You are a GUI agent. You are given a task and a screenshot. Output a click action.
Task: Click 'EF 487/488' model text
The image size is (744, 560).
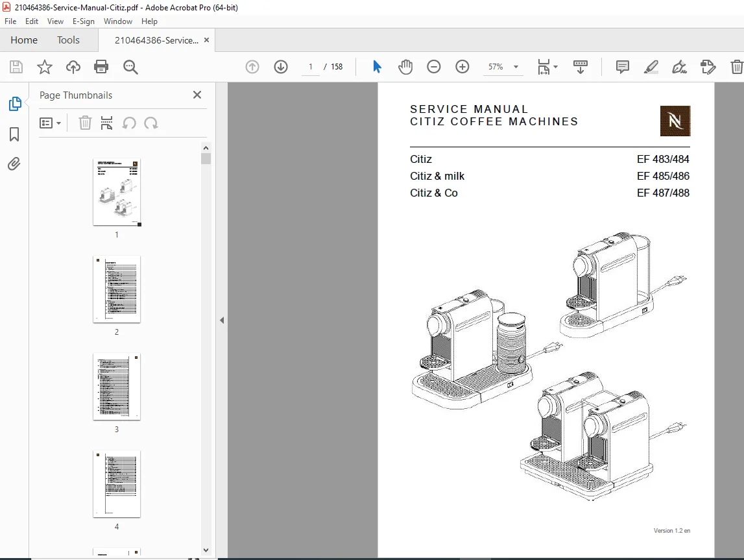click(x=663, y=193)
